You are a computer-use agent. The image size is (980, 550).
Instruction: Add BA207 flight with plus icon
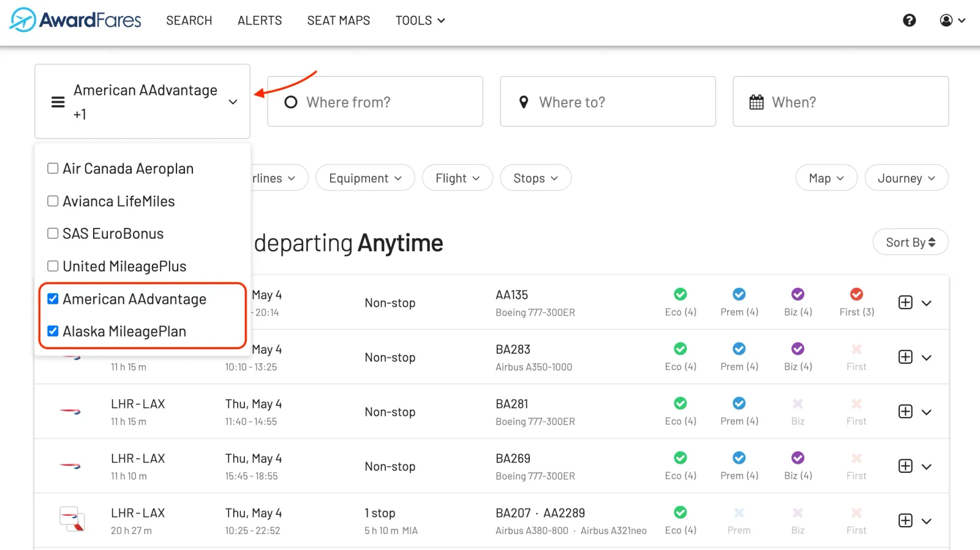click(905, 521)
